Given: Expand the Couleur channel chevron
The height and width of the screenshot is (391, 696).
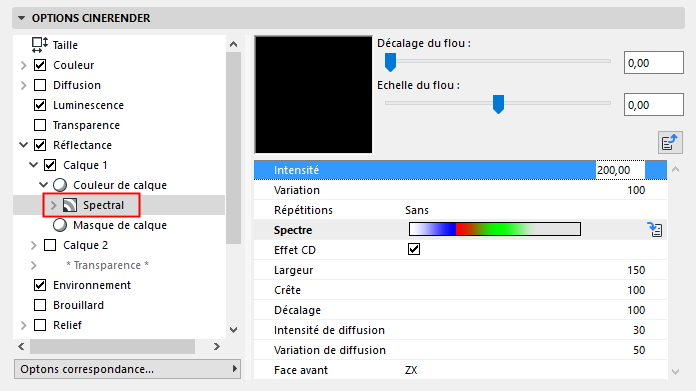Looking at the screenshot, I should (x=24, y=65).
